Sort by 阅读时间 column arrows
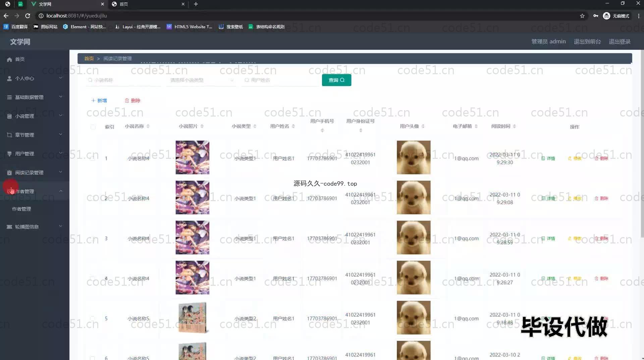 (x=515, y=126)
